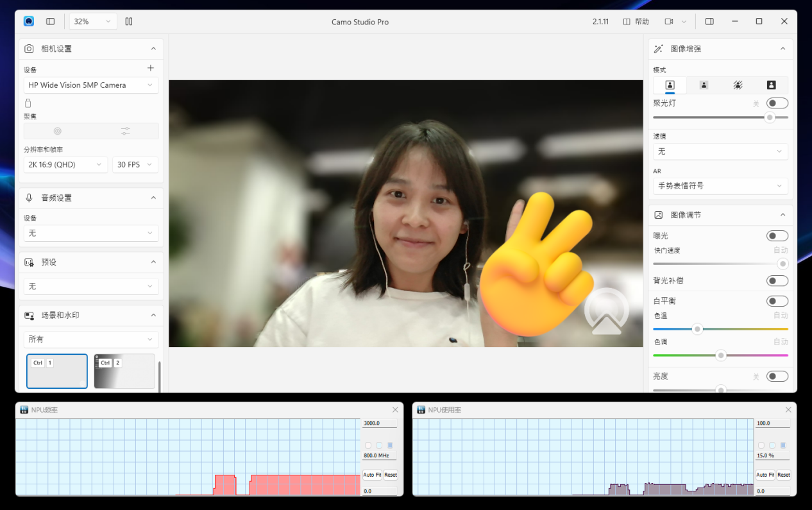Click the pause video preview icon
The height and width of the screenshot is (510, 812).
(x=129, y=21)
